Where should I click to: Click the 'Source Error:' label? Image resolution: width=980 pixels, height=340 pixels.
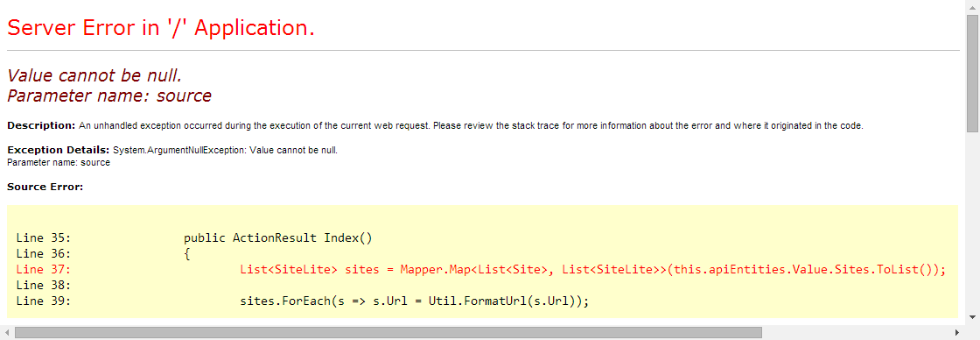[x=45, y=187]
